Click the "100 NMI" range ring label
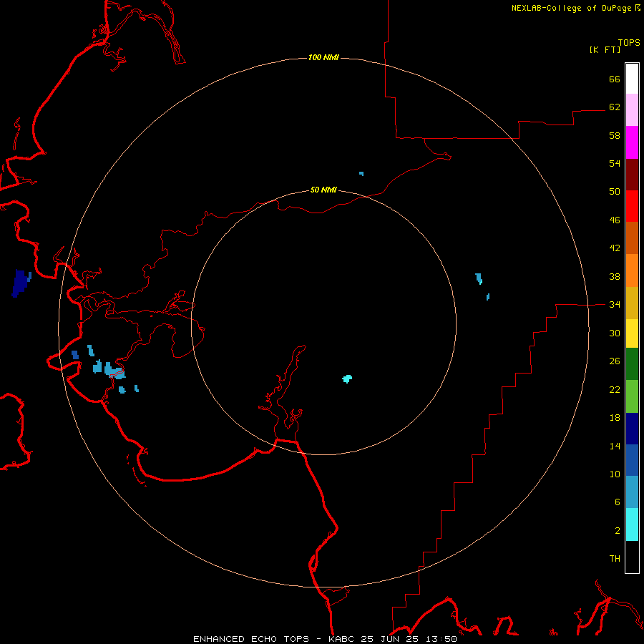 (x=323, y=57)
